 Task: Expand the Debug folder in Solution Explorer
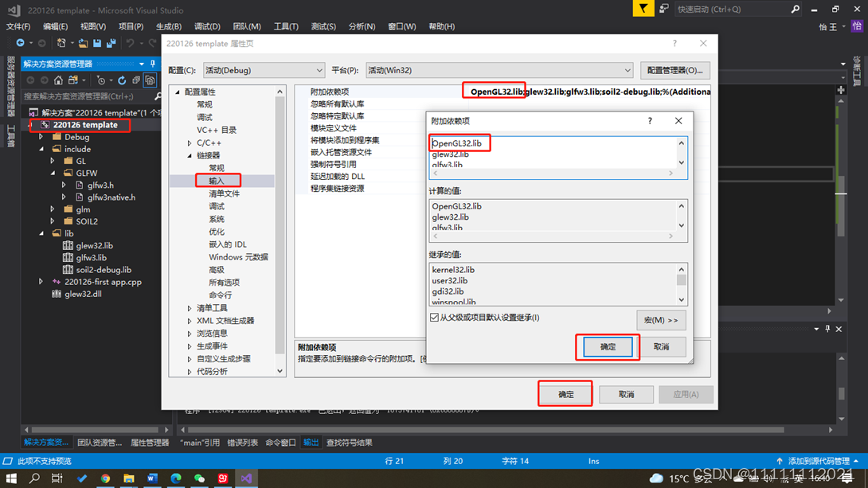coord(41,137)
